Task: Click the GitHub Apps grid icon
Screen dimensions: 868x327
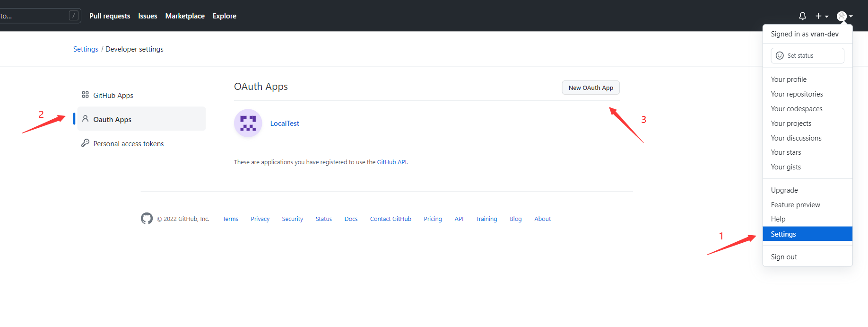Action: [85, 95]
